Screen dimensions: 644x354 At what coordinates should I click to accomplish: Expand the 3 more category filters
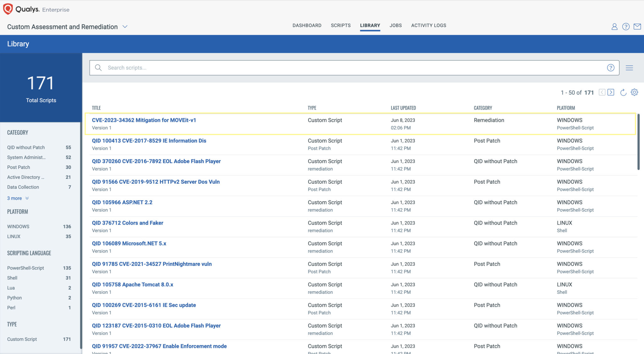(x=15, y=198)
